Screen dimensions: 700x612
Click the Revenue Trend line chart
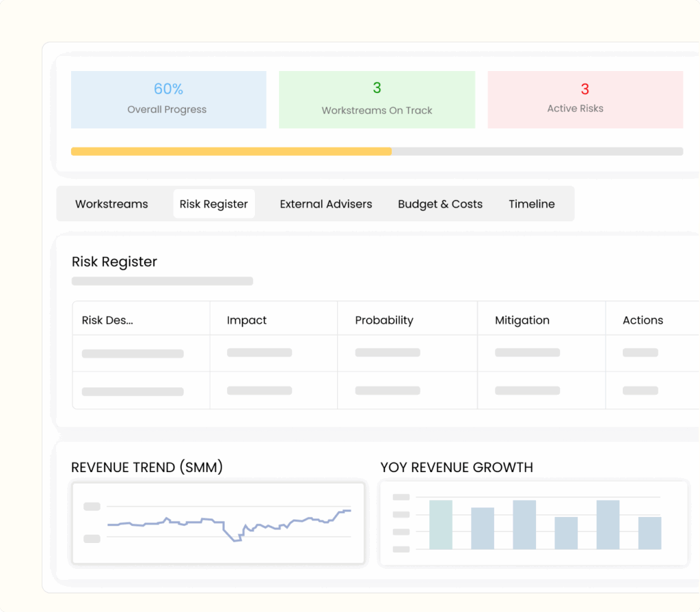click(x=218, y=523)
